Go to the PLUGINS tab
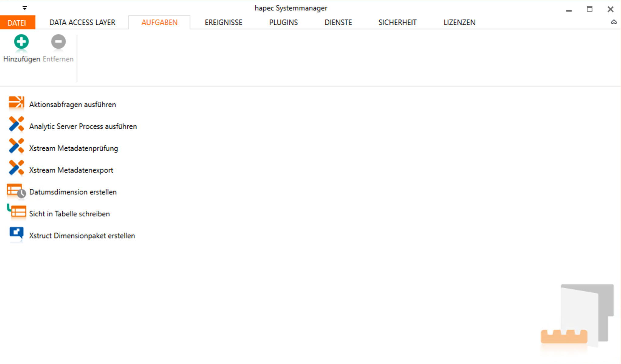621x364 pixels. pos(283,22)
